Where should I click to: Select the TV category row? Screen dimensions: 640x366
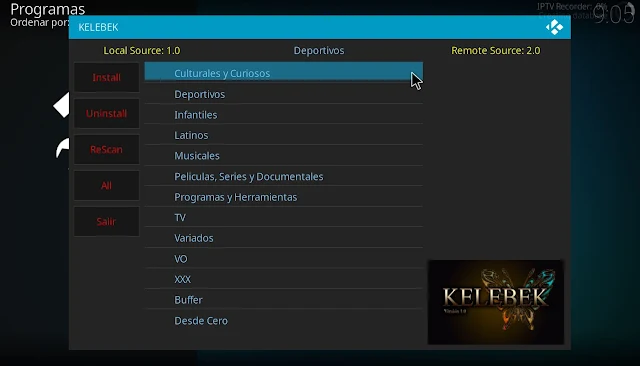pyautogui.click(x=284, y=217)
